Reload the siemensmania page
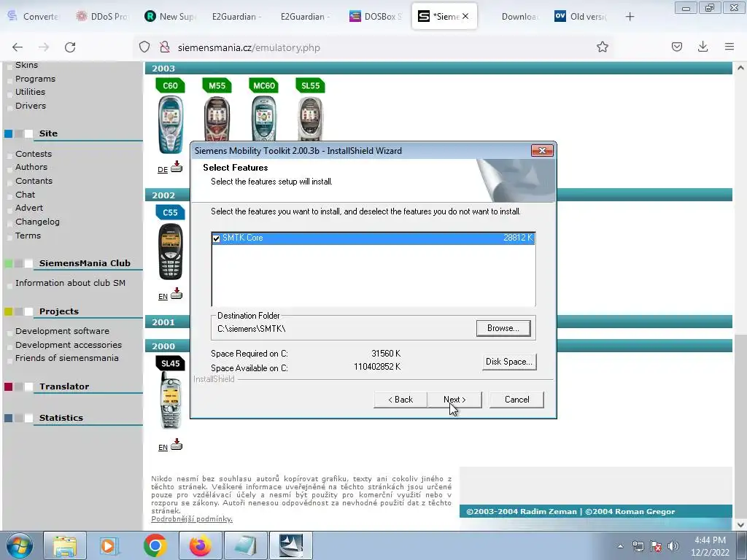 pyautogui.click(x=70, y=47)
